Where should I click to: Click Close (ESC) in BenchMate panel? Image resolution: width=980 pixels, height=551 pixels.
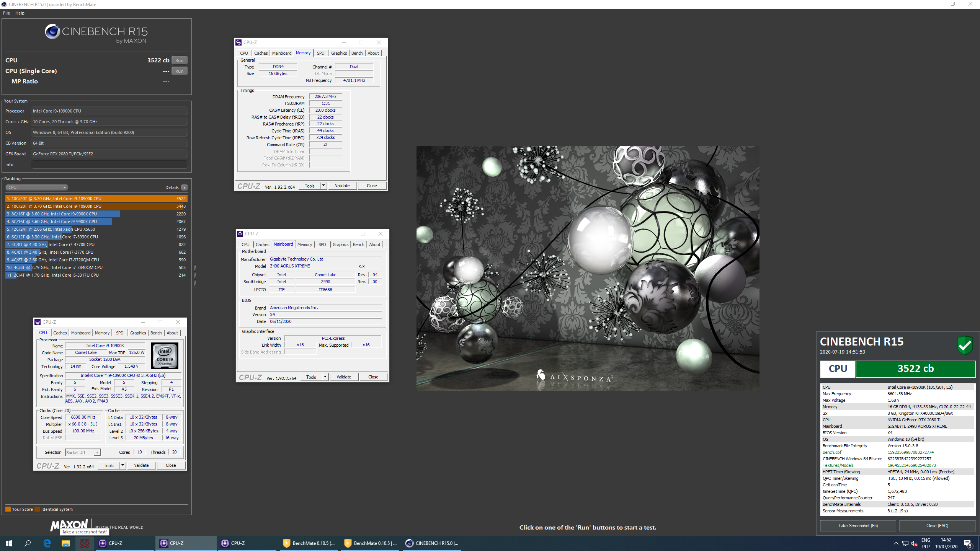coord(937,526)
